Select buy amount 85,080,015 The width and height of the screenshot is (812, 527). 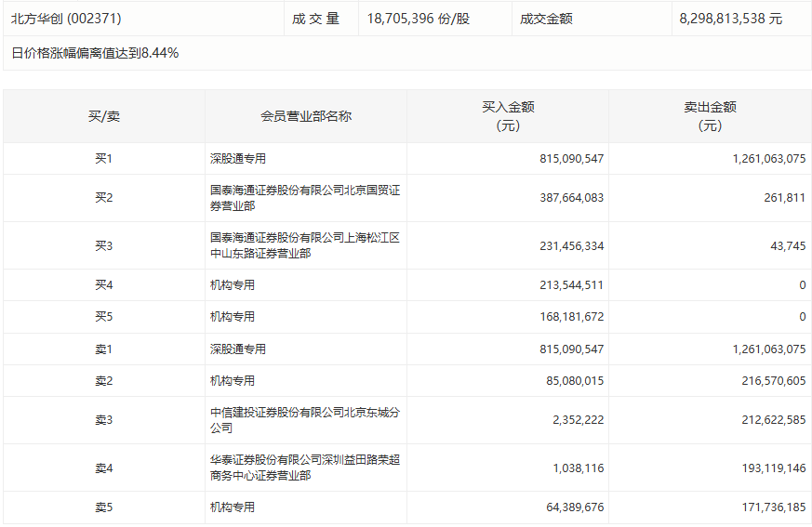(x=575, y=380)
